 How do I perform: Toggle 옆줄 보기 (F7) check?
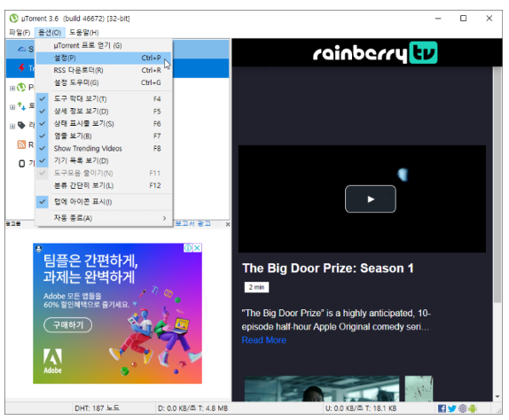click(43, 136)
